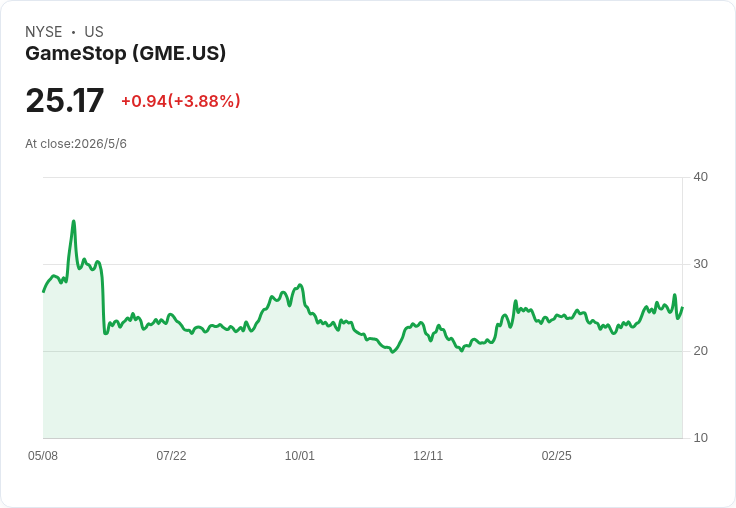Click the 10/01 date axis label
This screenshot has width=736, height=508.
coord(299,456)
